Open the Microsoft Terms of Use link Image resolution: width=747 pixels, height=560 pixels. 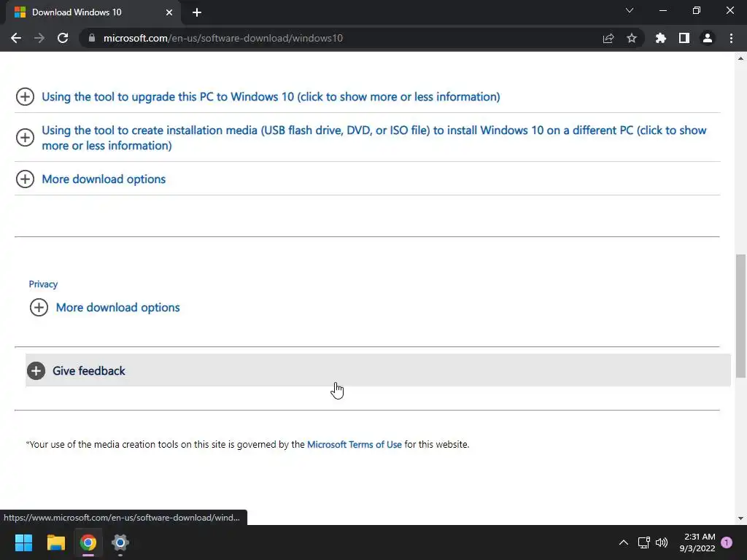[355, 444]
